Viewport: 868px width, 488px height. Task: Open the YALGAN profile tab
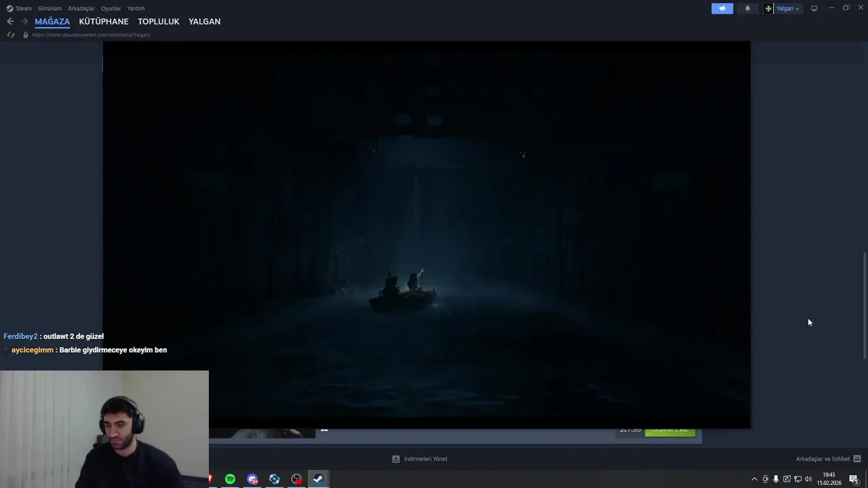[204, 22]
